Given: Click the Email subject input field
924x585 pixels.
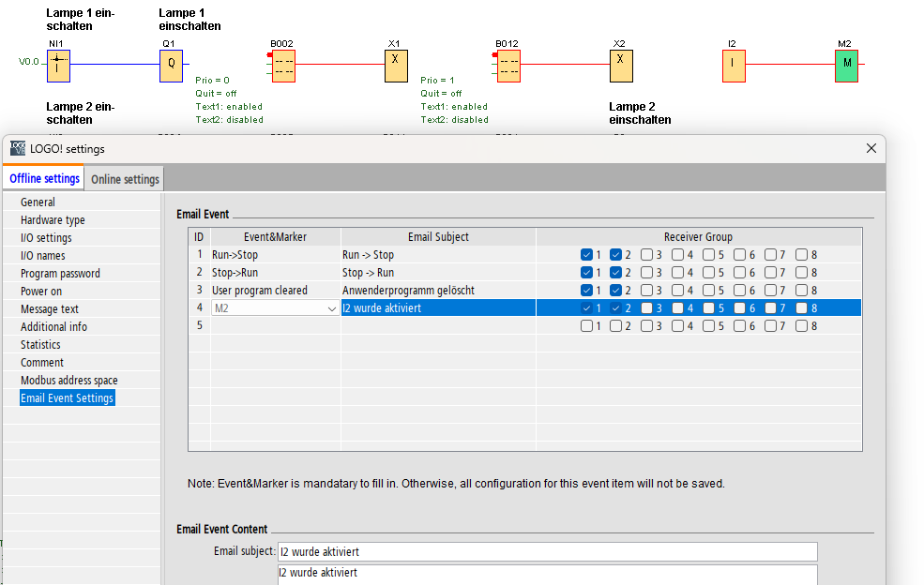Looking at the screenshot, I should point(547,552).
